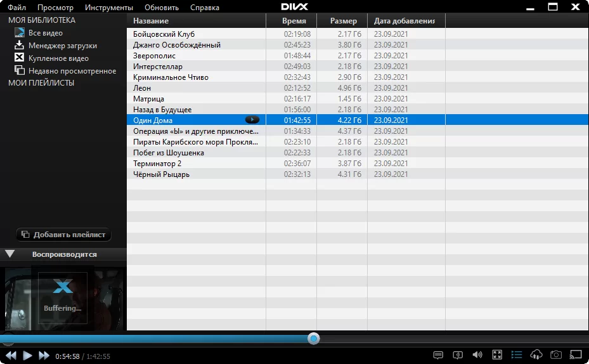Click the seek bar playhead knob
The image size is (589, 364).
(314, 339)
